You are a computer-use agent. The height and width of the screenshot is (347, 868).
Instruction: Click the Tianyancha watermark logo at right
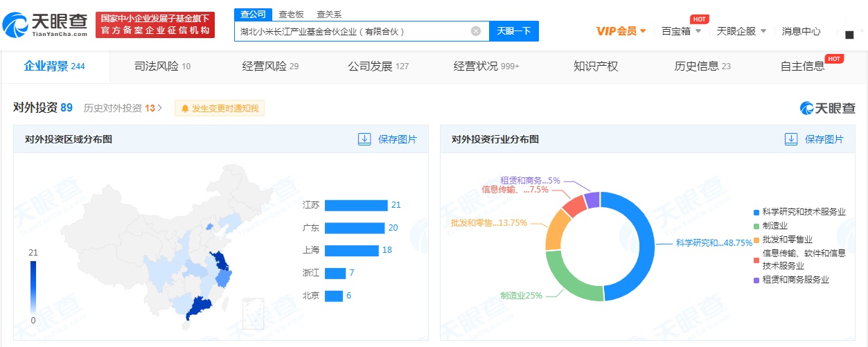click(x=827, y=108)
